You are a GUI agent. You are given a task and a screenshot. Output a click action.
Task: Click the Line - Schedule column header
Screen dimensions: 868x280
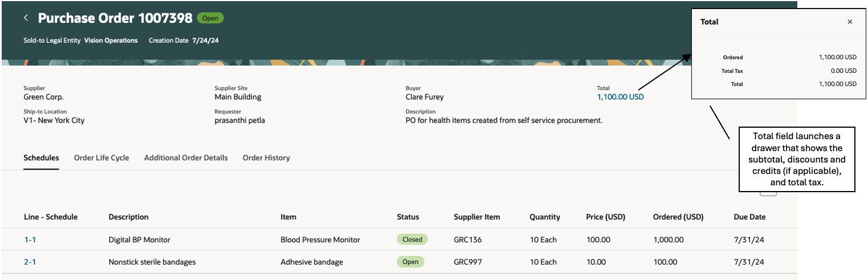(51, 217)
